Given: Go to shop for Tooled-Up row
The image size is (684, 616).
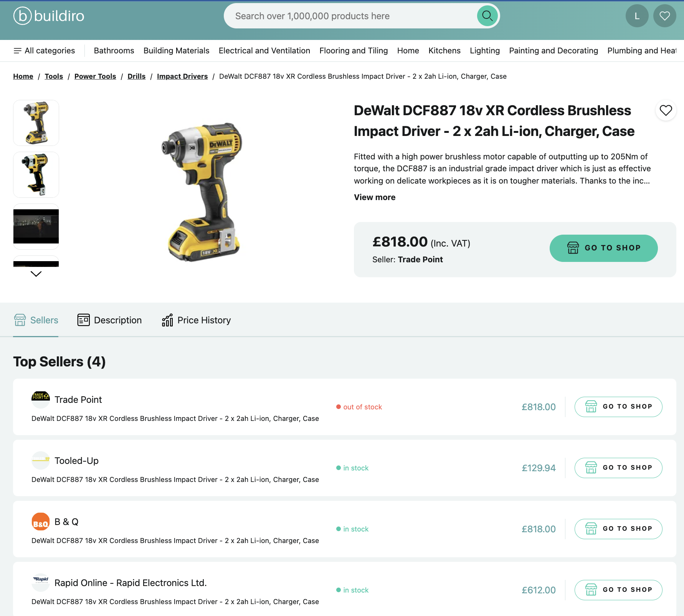Looking at the screenshot, I should click(x=618, y=468).
